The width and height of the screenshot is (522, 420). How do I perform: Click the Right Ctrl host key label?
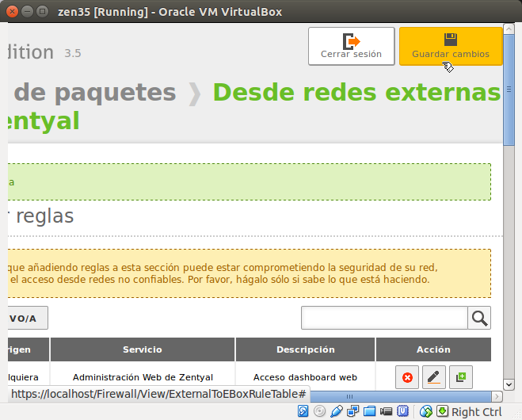476,412
